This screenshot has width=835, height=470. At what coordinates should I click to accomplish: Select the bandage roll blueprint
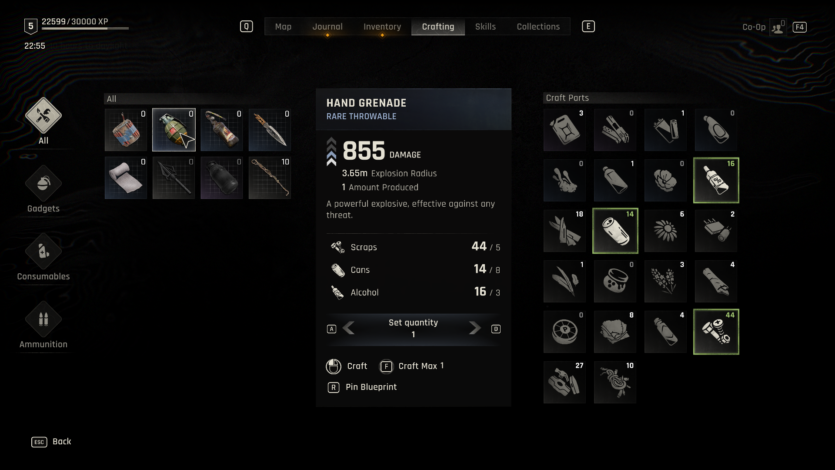pos(126,178)
